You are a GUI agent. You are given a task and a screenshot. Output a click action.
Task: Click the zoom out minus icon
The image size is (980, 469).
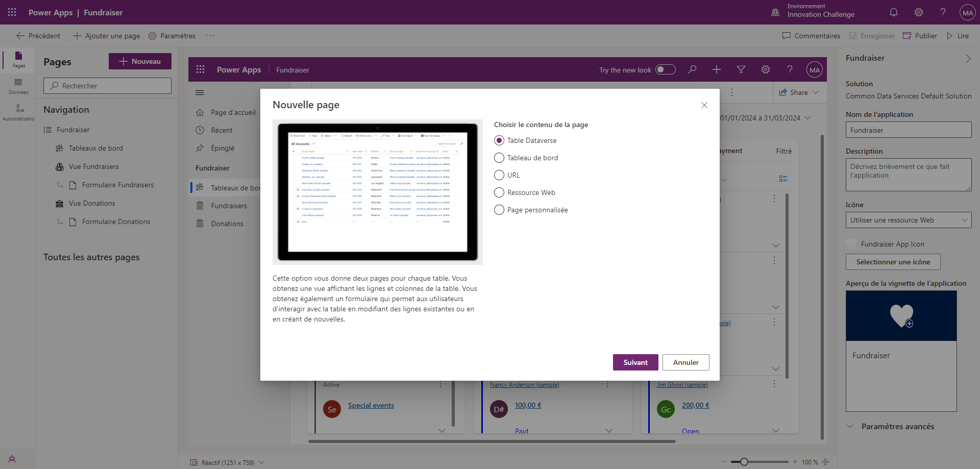pos(724,462)
